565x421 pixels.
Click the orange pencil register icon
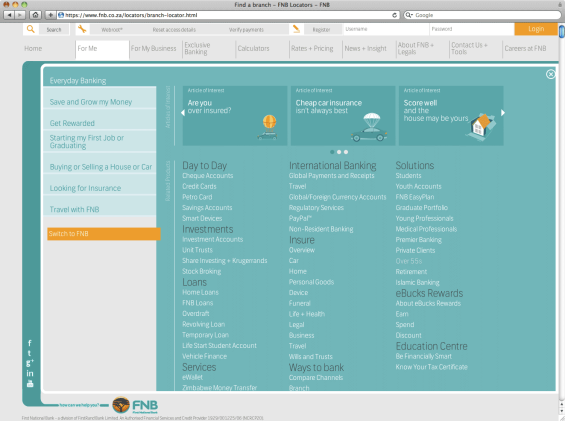[x=296, y=29]
